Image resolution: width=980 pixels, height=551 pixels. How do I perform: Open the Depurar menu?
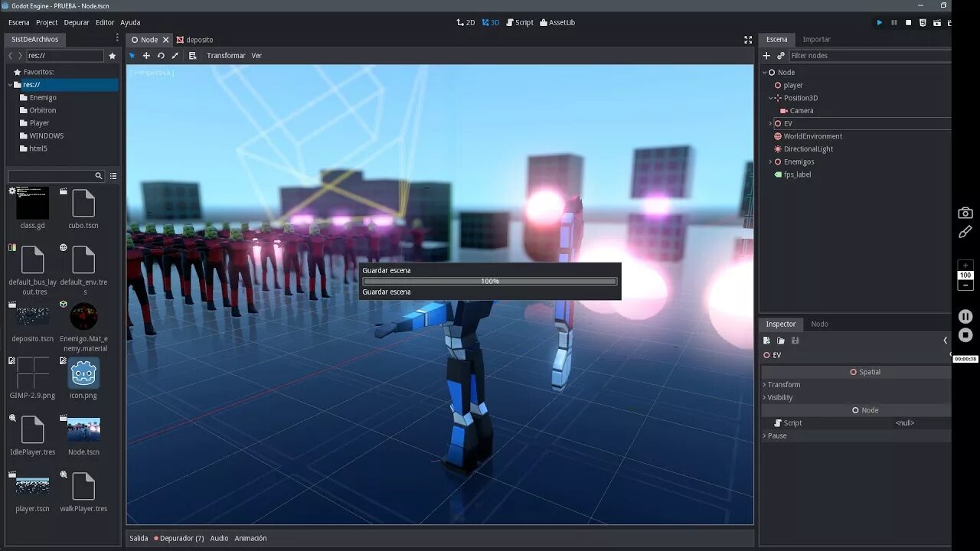pyautogui.click(x=76, y=22)
